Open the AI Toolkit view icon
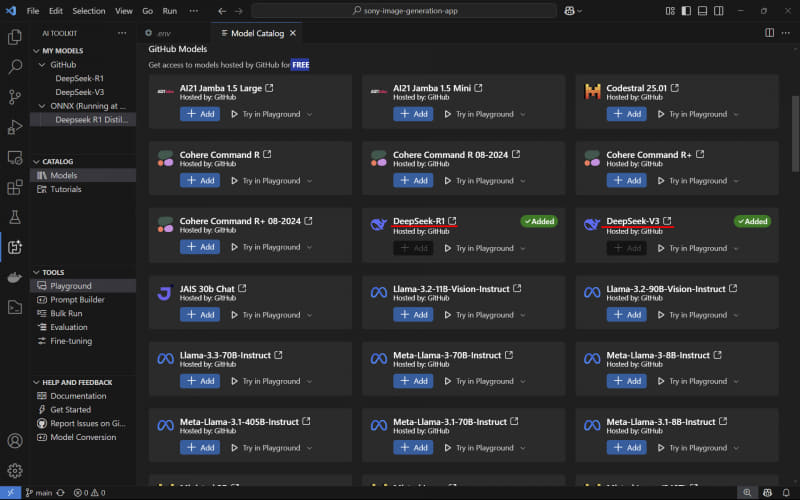This screenshot has width=800, height=500. (15, 247)
